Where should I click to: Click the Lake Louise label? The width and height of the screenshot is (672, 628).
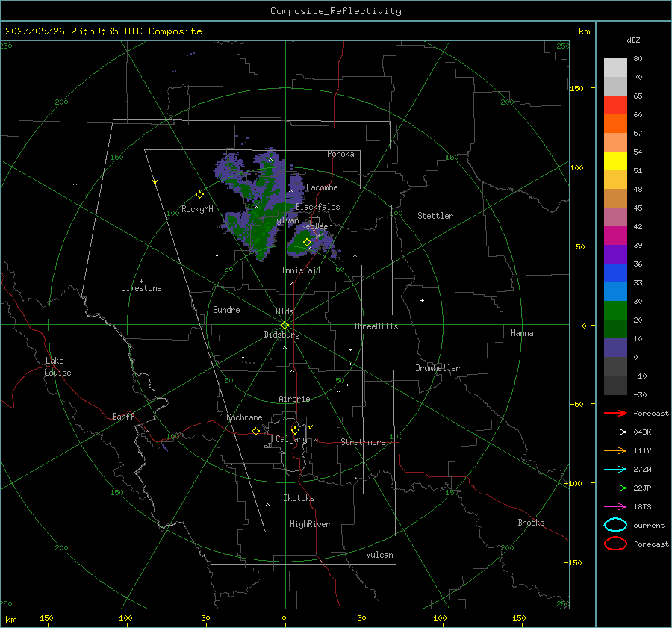tap(57, 367)
